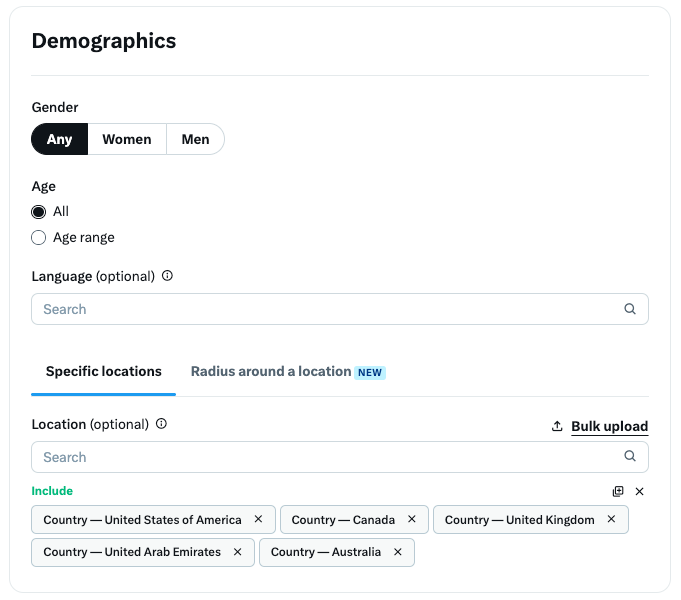Remove Canada from included locations
Screen dimensions: 681x600
click(412, 519)
